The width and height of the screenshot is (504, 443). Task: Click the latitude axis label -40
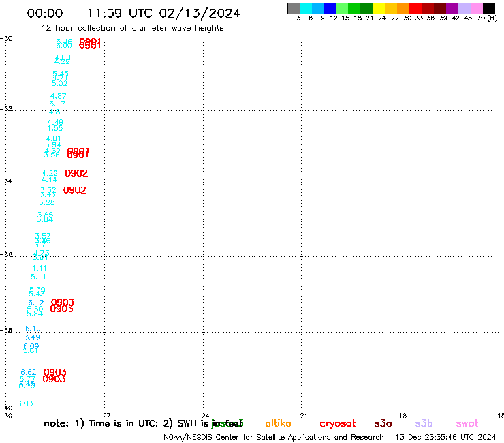6,408
